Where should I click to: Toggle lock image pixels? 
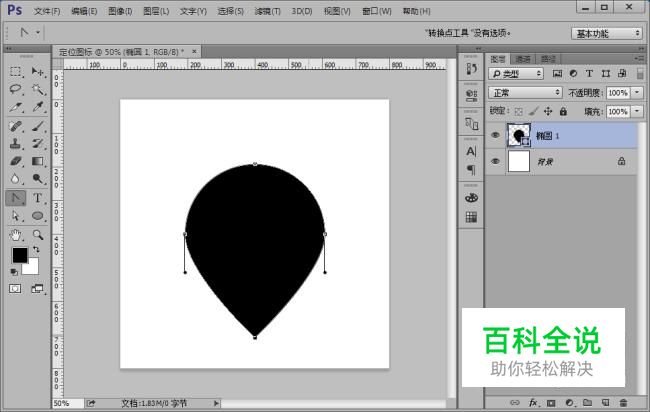(534, 111)
